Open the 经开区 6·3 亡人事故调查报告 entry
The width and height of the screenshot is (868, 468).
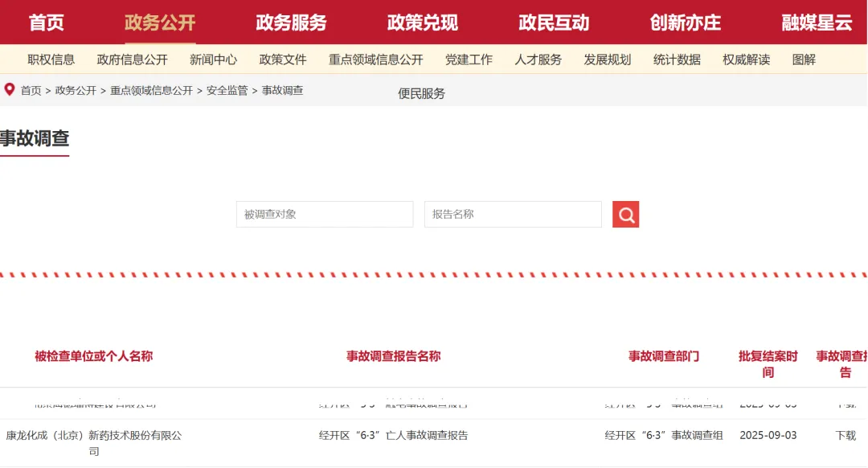point(393,435)
